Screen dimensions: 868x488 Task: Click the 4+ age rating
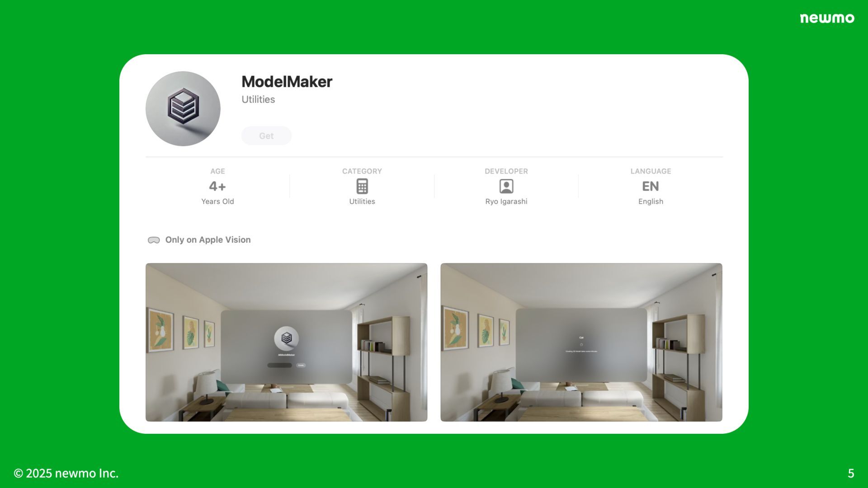[217, 186]
